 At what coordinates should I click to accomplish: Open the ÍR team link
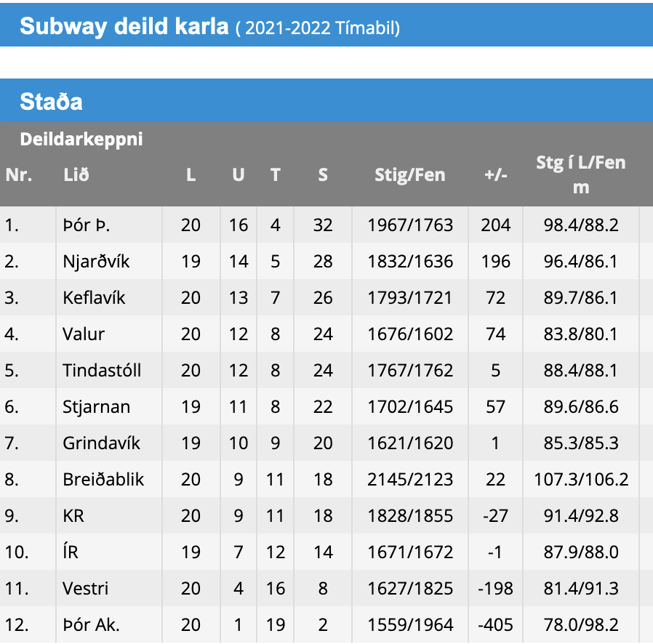tap(71, 552)
